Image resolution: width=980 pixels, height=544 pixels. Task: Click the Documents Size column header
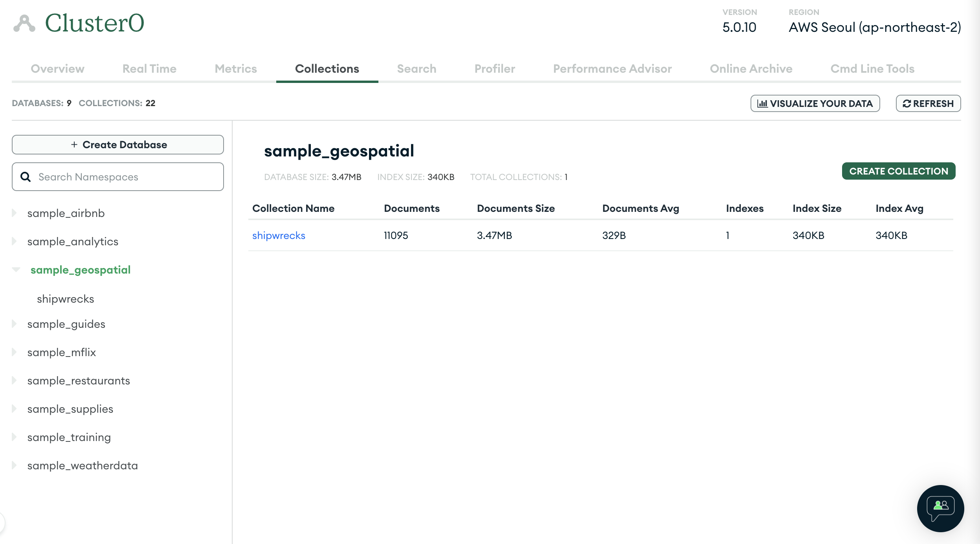click(516, 208)
